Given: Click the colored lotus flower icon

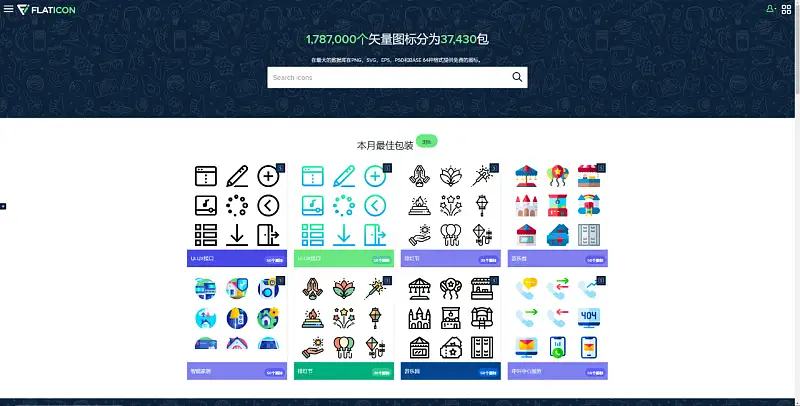Looking at the screenshot, I should pos(344,289).
